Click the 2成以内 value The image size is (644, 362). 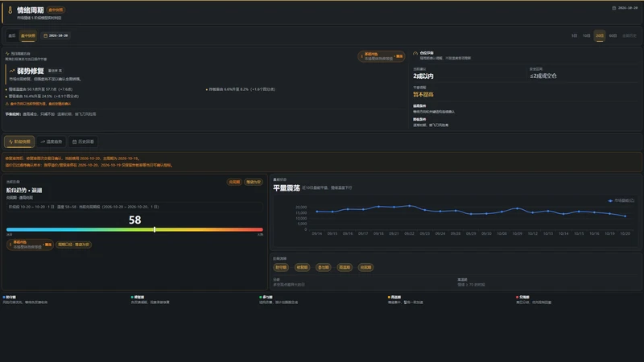423,76
